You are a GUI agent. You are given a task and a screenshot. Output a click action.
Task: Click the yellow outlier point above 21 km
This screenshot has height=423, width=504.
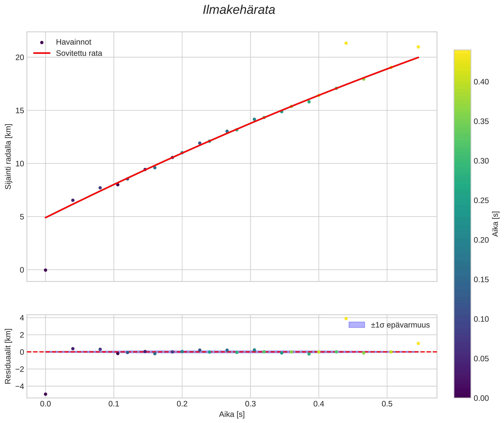346,43
